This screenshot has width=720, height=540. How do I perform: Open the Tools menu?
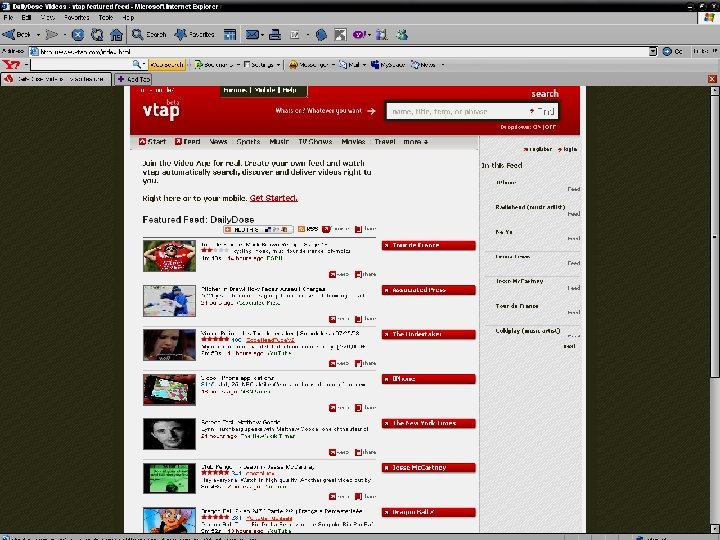[106, 17]
